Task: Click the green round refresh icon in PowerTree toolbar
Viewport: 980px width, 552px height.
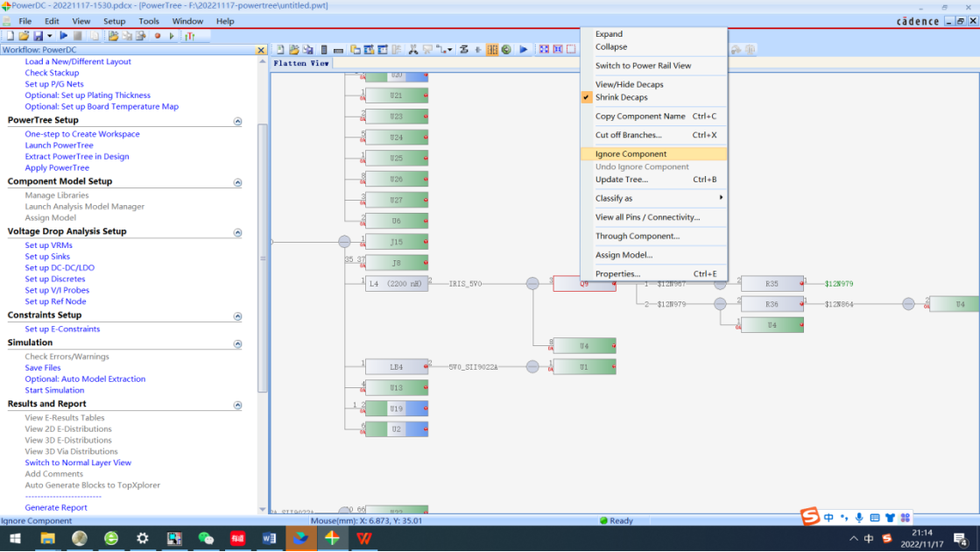Action: (x=506, y=49)
